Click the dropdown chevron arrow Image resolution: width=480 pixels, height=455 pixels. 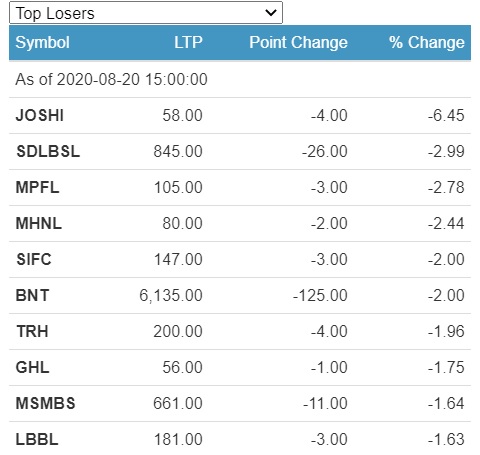[271, 13]
